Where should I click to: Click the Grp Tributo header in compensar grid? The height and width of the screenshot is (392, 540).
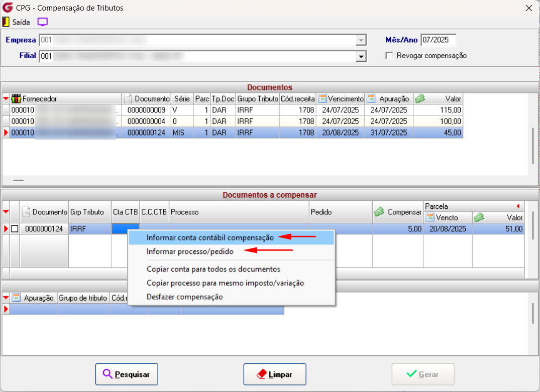[x=89, y=212]
